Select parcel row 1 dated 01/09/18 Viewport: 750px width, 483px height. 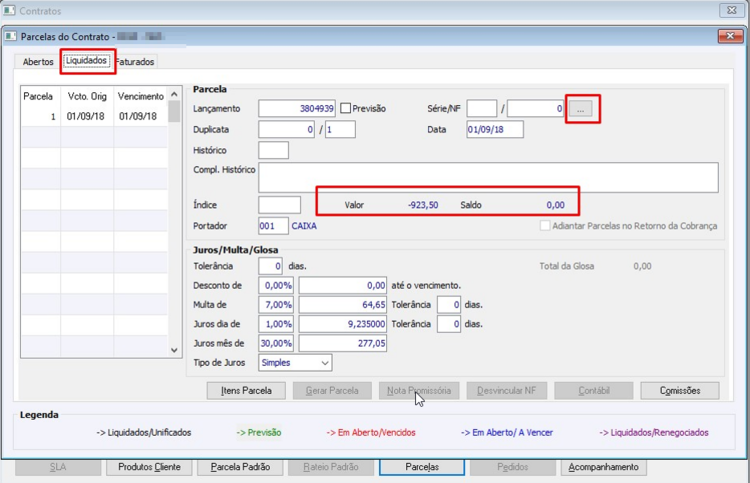94,116
